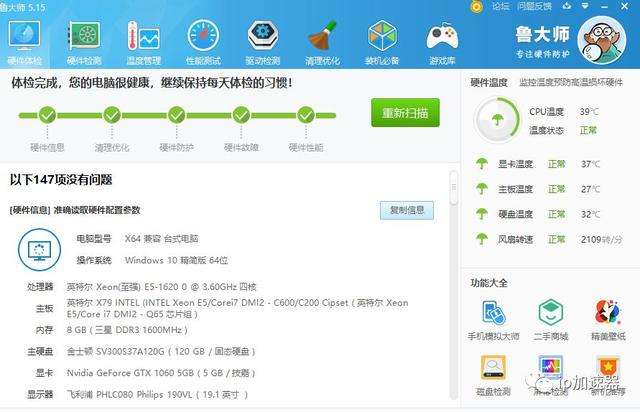
Task: Click the 电脑型号 X64 兼容 台式电脑 row
Action: click(138, 238)
